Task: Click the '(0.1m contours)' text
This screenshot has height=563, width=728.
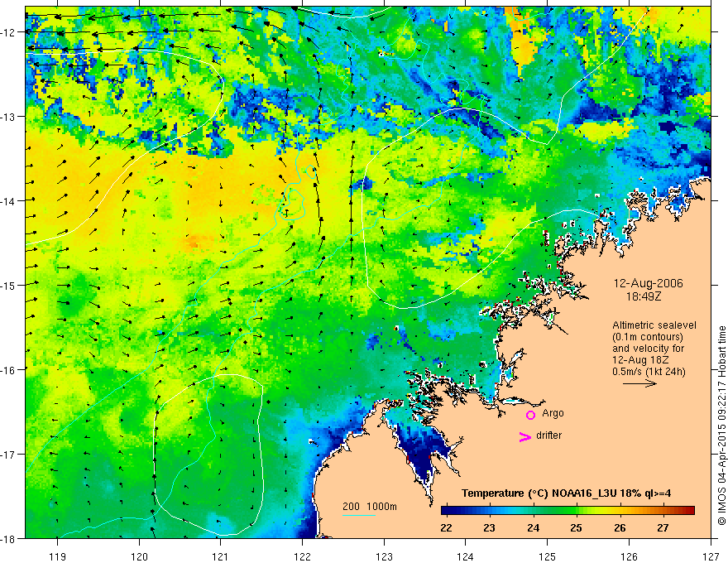Action: tap(648, 337)
